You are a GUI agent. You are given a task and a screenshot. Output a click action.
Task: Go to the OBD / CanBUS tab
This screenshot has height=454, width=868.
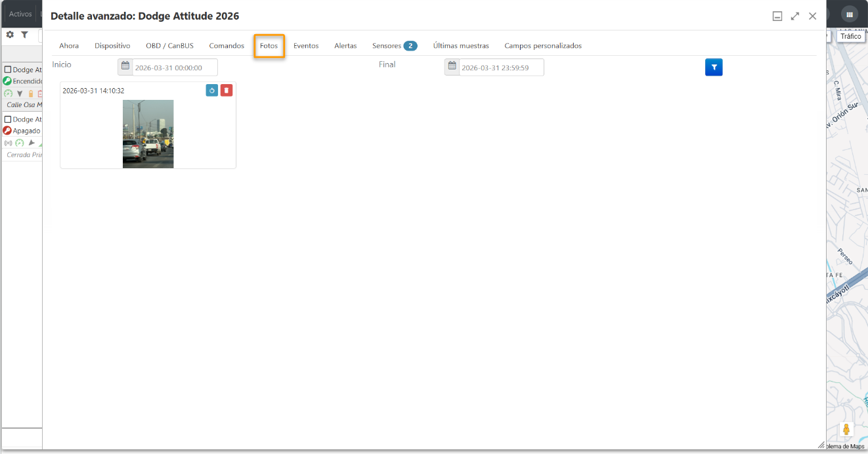(170, 46)
